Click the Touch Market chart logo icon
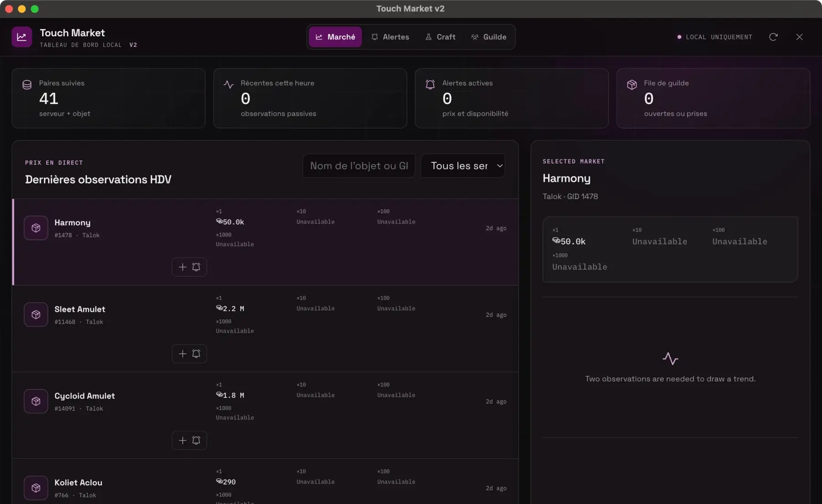This screenshot has height=504, width=822. (x=22, y=37)
